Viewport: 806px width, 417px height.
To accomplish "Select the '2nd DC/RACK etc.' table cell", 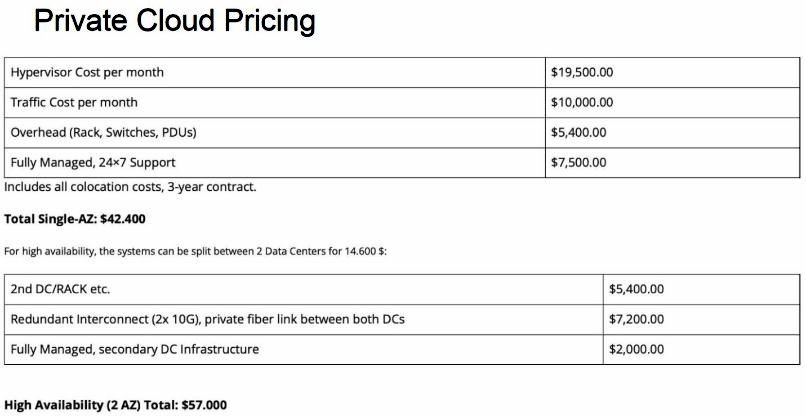I will pyautogui.click(x=60, y=289).
